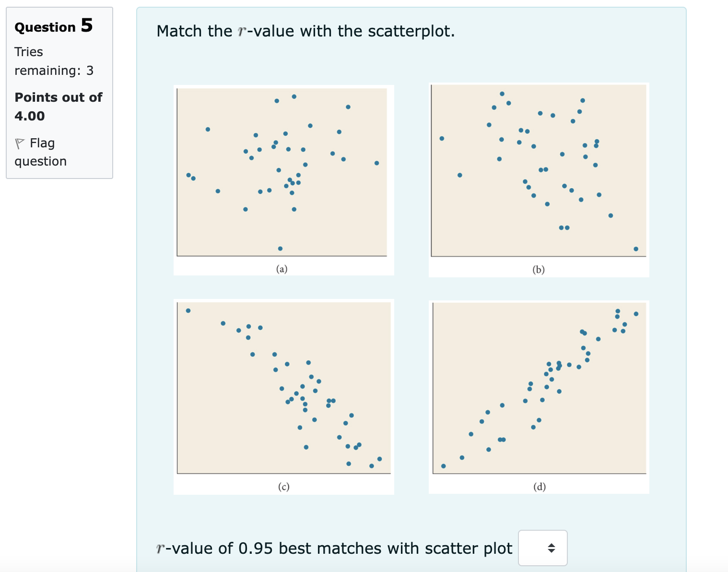Click the (c) caption under the third plot
Viewport: 728px width, 572px height.
pyautogui.click(x=284, y=487)
